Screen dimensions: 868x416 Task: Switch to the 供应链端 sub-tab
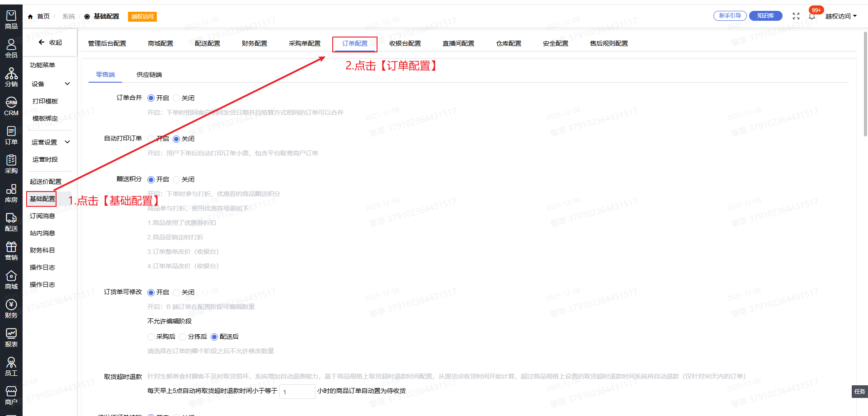pos(149,75)
